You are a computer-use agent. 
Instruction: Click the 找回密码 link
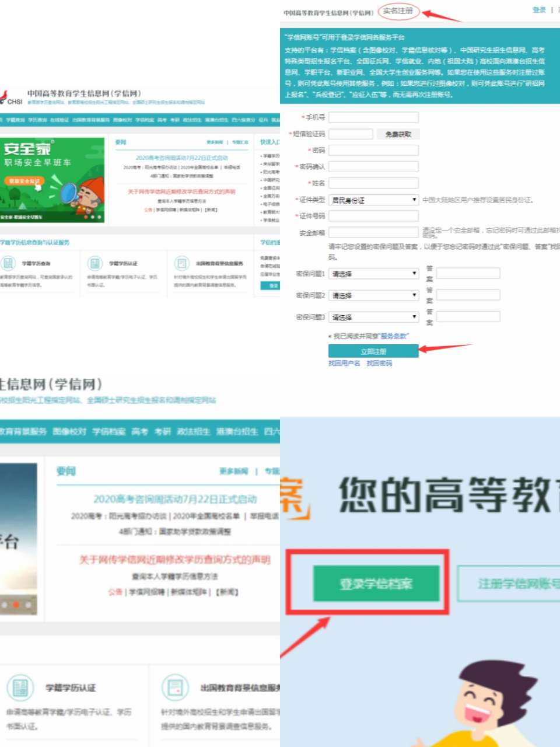pyautogui.click(x=379, y=363)
